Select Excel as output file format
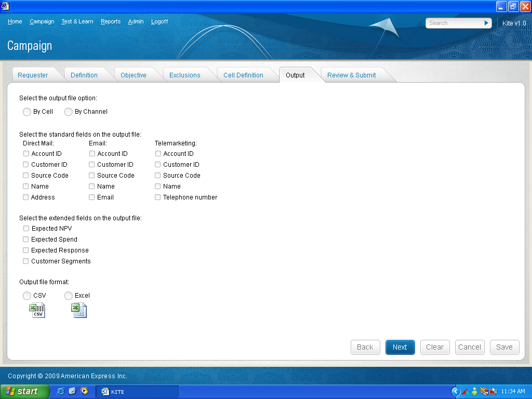 (69, 296)
